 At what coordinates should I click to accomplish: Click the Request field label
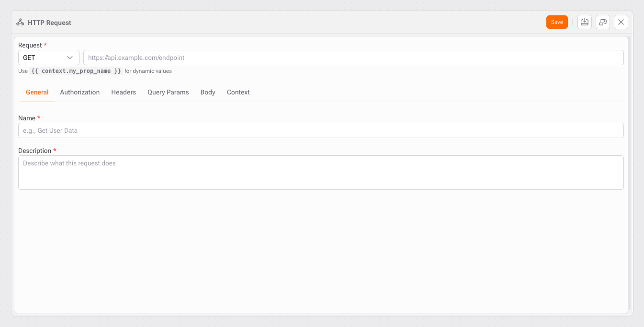[x=30, y=45]
